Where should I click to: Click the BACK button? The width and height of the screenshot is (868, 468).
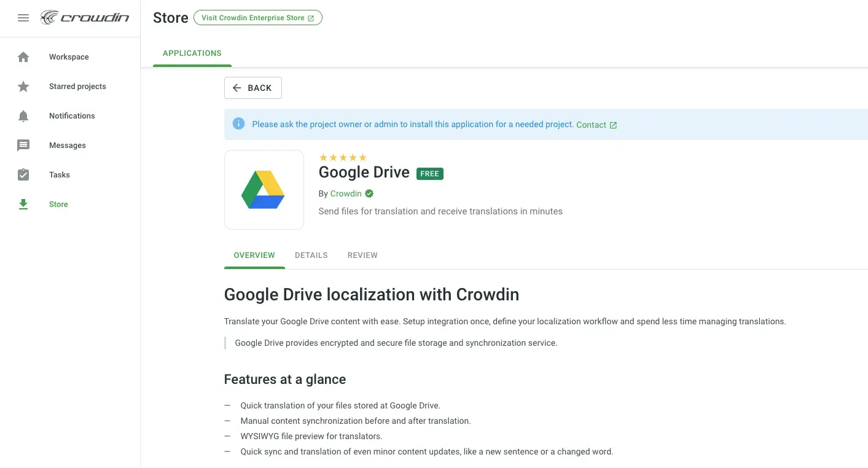[x=252, y=88]
